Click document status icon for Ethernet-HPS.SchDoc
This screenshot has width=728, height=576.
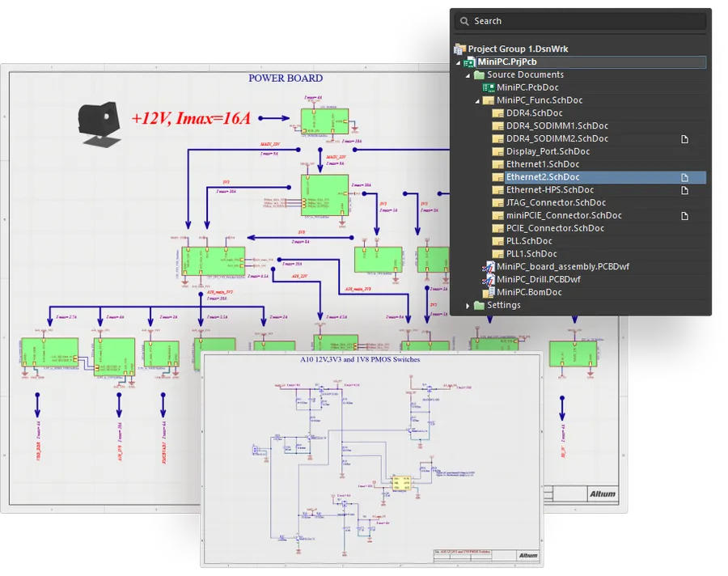pos(685,190)
